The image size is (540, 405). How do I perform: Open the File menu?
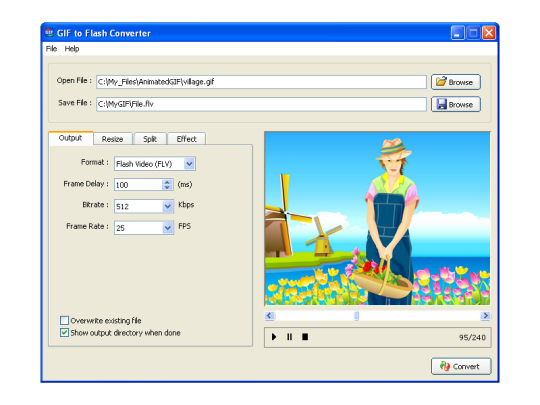pos(51,49)
